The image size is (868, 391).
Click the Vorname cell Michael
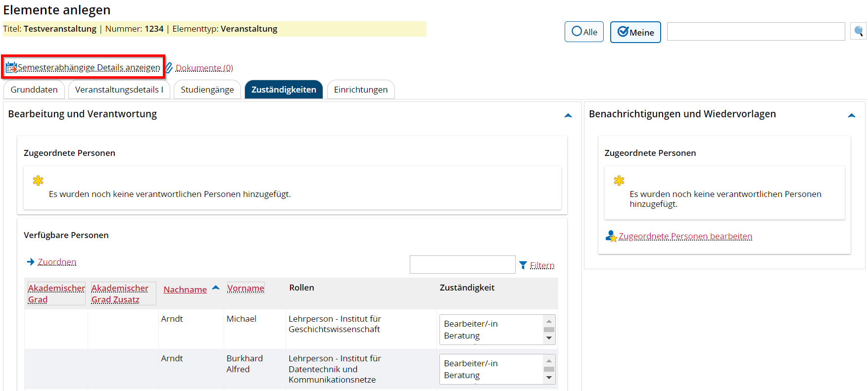point(241,319)
